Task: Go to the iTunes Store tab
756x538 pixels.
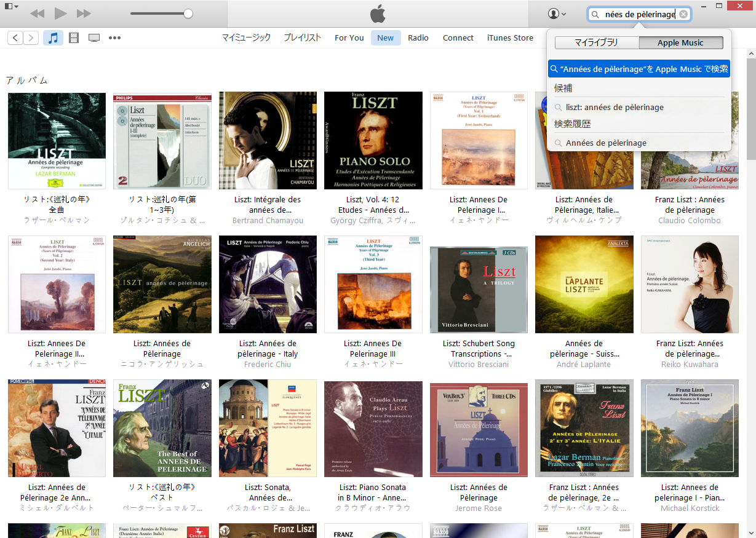Action: click(x=510, y=38)
